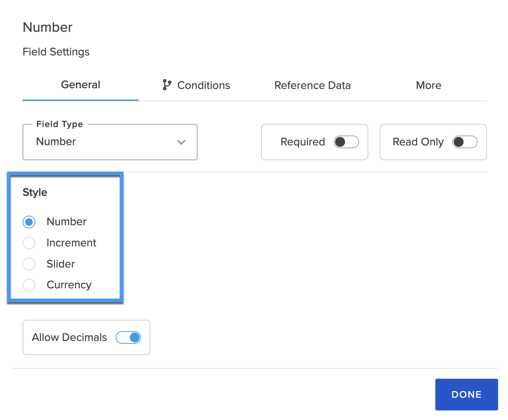This screenshot has height=420, width=508.
Task: Click the Read Only label text
Action: (418, 142)
